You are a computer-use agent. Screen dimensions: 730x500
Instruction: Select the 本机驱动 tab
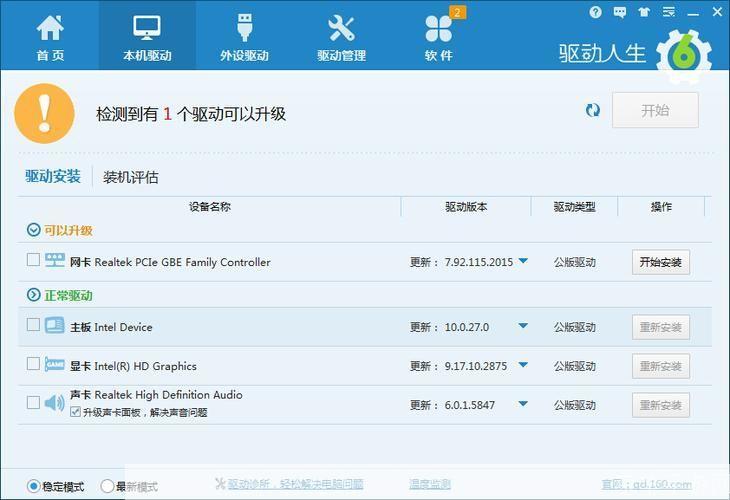pos(147,38)
